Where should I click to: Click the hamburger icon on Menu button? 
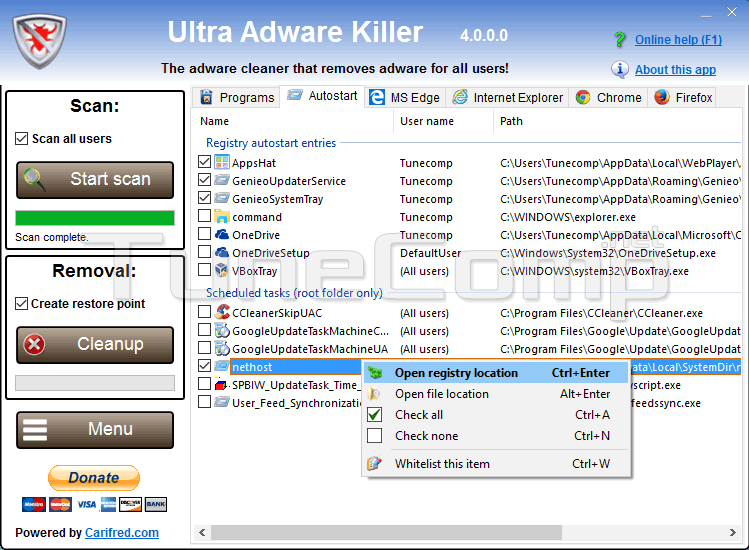pos(35,430)
